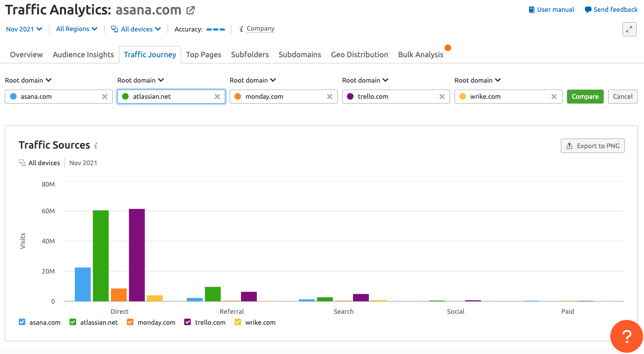Clear the monday.com domain field

[329, 97]
